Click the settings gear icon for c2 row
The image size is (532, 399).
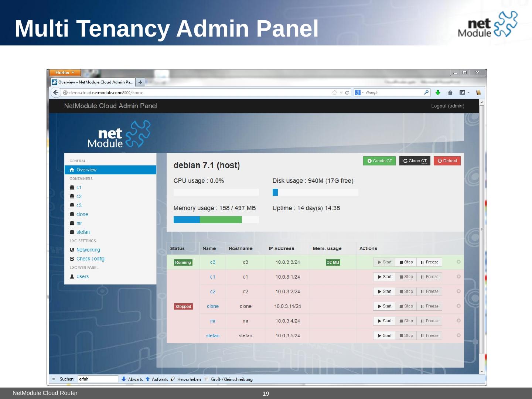click(458, 291)
